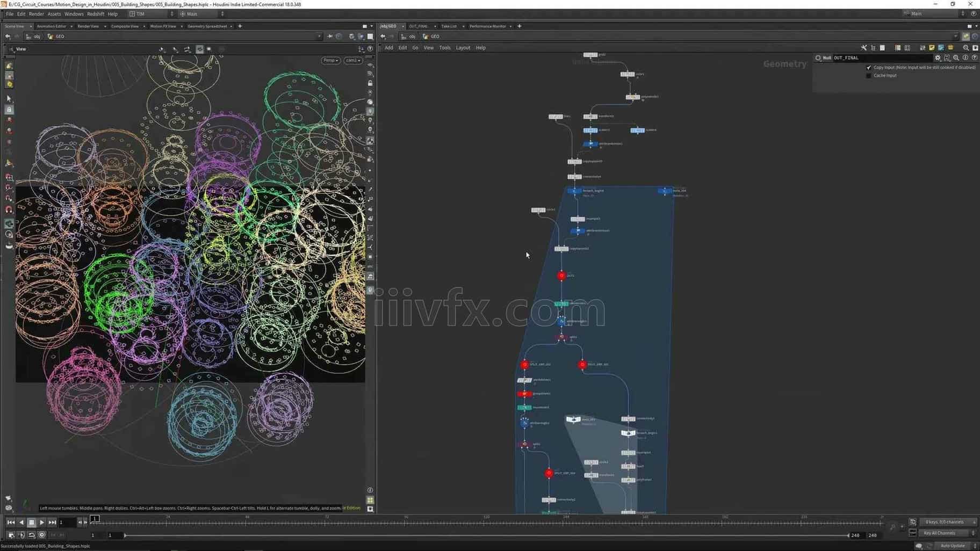
Task: Click the red OUT1 null node
Action: pyautogui.click(x=561, y=275)
